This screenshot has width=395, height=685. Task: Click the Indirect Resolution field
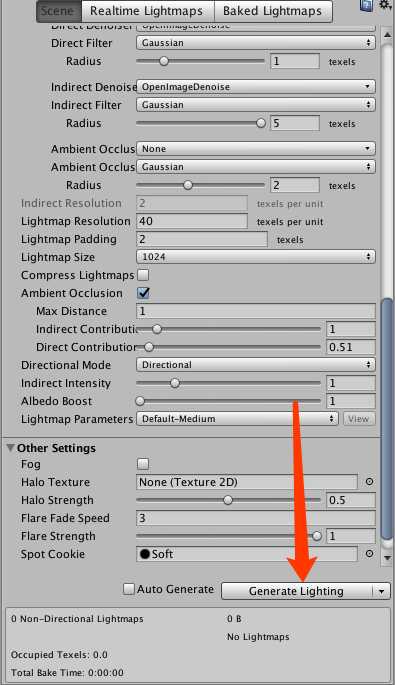click(192, 203)
